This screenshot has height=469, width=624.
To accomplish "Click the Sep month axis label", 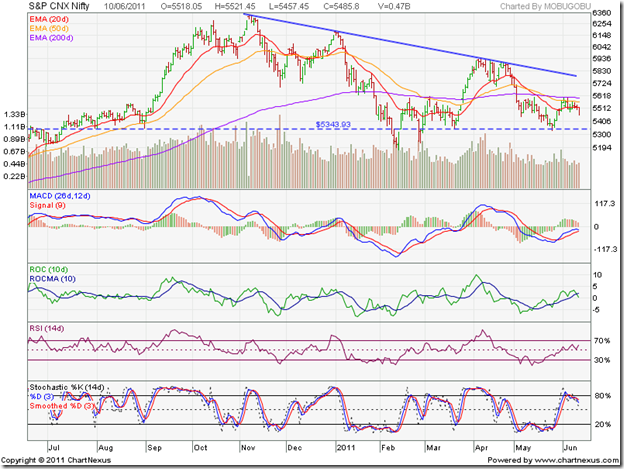I will (154, 448).
